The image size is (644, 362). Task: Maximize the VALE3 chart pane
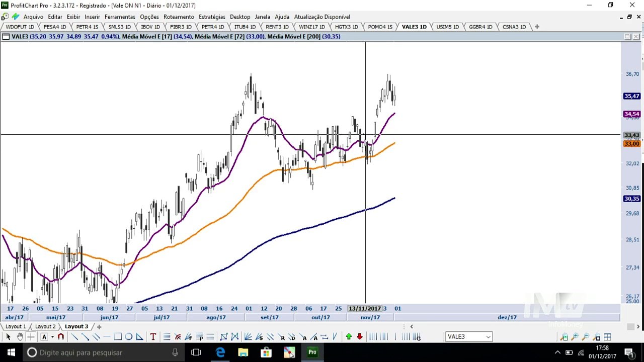[x=627, y=36]
